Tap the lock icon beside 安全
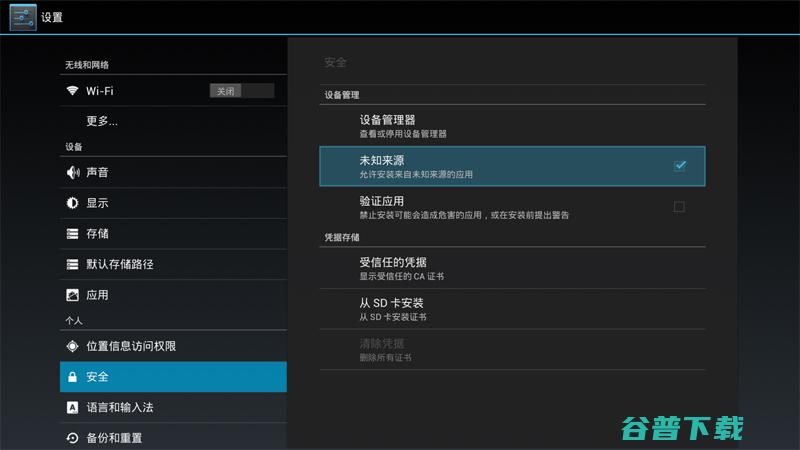800x450 pixels. click(72, 377)
